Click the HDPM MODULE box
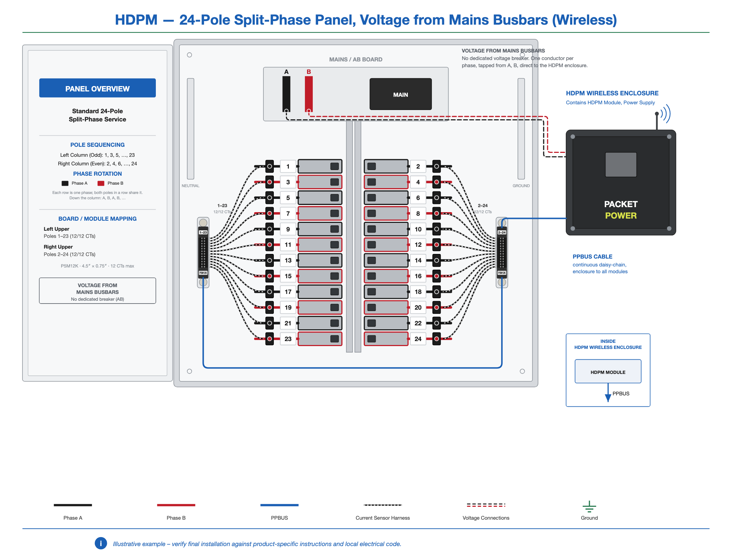732x560 pixels. (x=608, y=371)
